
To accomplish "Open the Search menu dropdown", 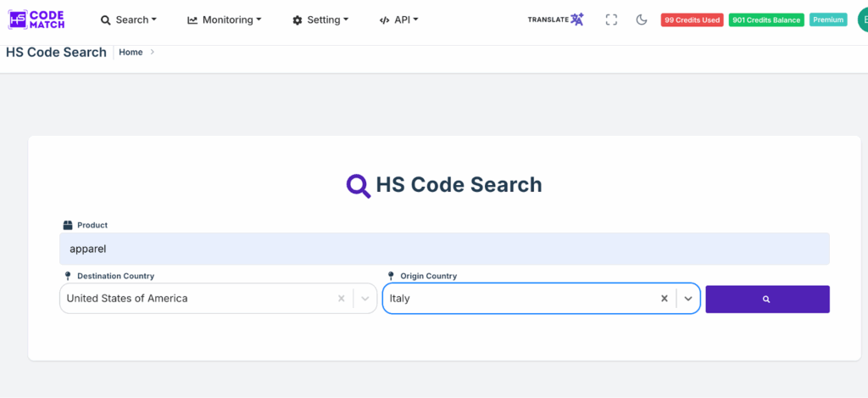I will point(129,20).
